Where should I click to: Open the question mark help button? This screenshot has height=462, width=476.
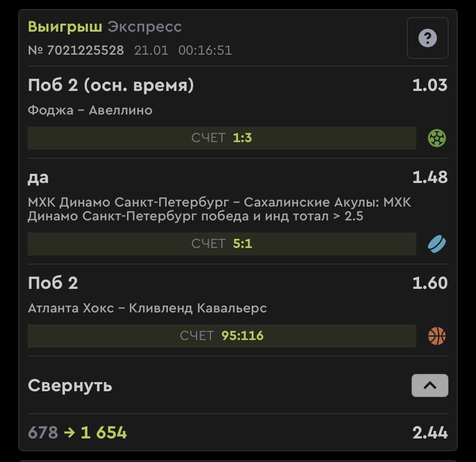428,38
